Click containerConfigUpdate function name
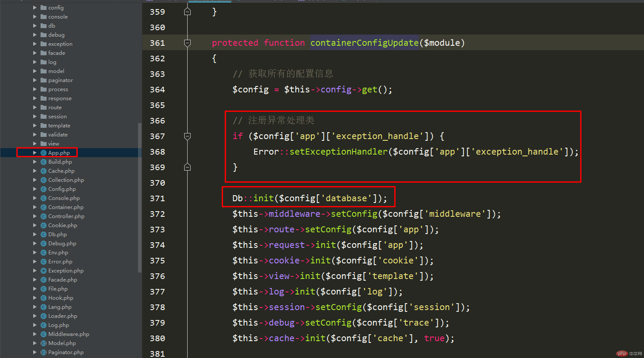The height and width of the screenshot is (358, 644). coord(364,43)
